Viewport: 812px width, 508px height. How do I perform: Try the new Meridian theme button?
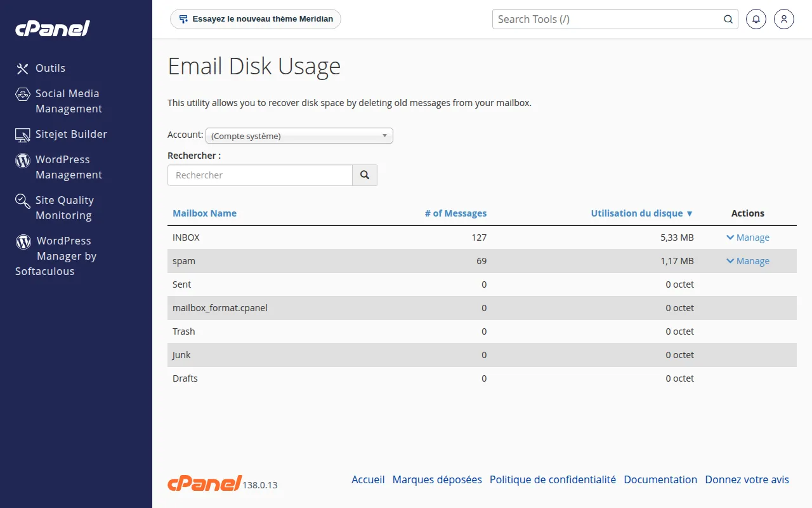pos(256,19)
